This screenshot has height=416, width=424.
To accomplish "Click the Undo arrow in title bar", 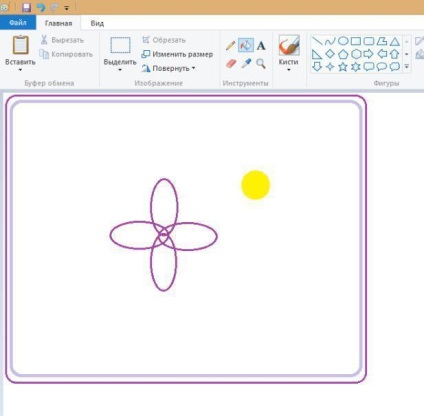I will point(41,7).
